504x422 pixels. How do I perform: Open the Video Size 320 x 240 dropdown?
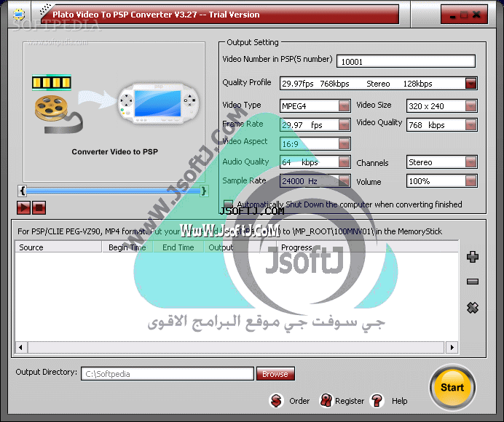[470, 105]
